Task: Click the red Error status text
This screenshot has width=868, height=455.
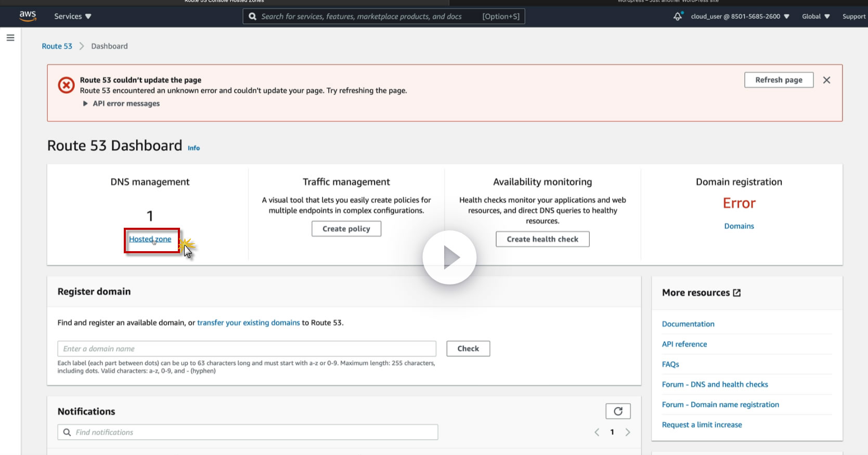Action: 739,203
